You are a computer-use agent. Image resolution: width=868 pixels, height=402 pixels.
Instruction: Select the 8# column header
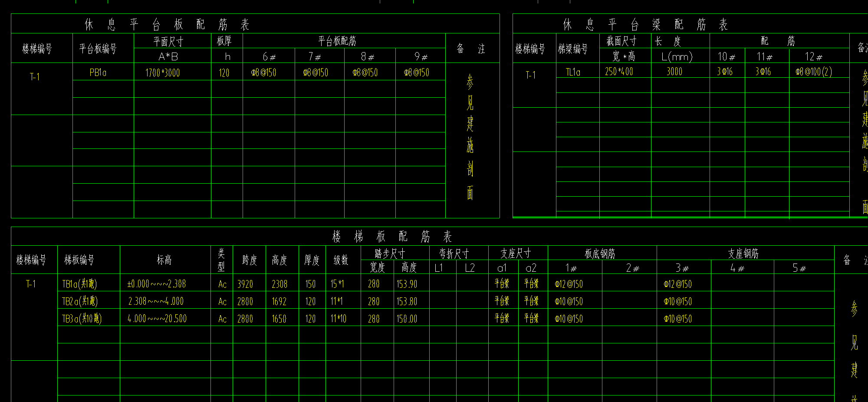[x=368, y=56]
